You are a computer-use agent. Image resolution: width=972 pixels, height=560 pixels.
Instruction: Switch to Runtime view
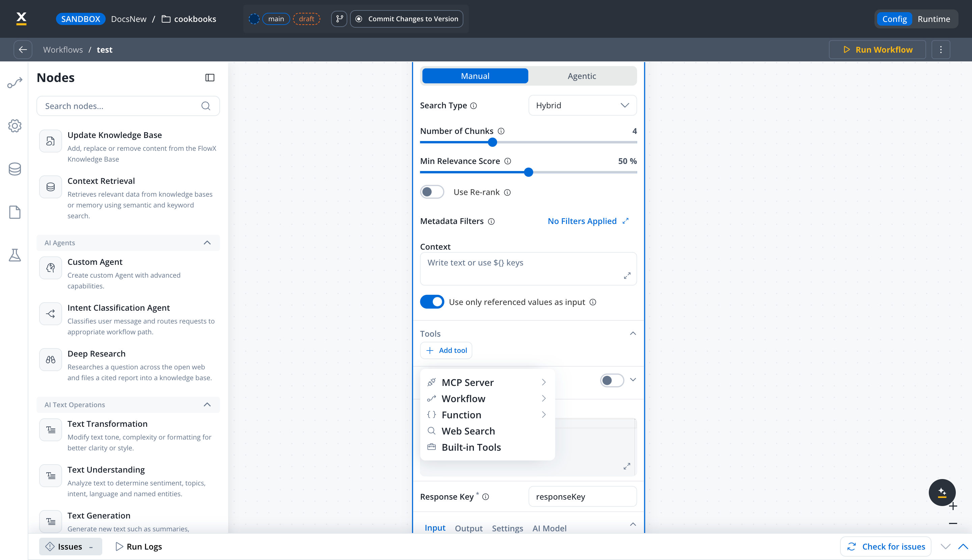[x=934, y=19]
